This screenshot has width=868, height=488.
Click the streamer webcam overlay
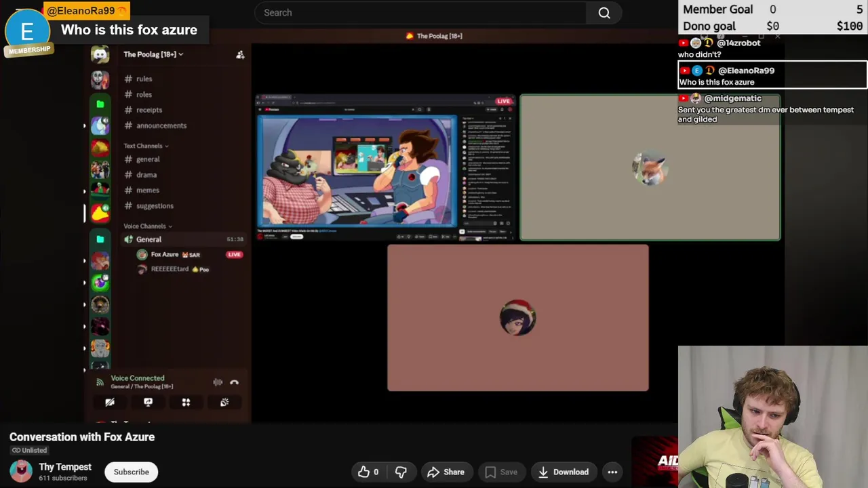772,417
